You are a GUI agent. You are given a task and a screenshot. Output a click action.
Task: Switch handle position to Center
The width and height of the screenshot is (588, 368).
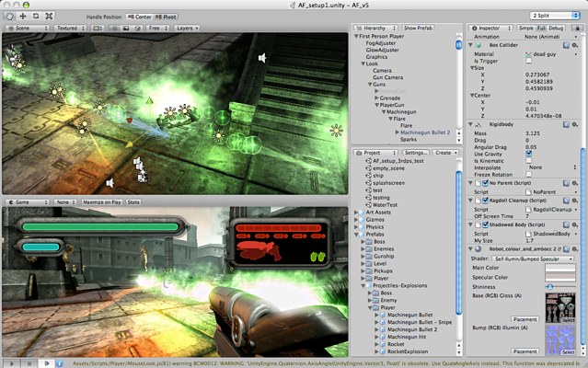coord(139,17)
